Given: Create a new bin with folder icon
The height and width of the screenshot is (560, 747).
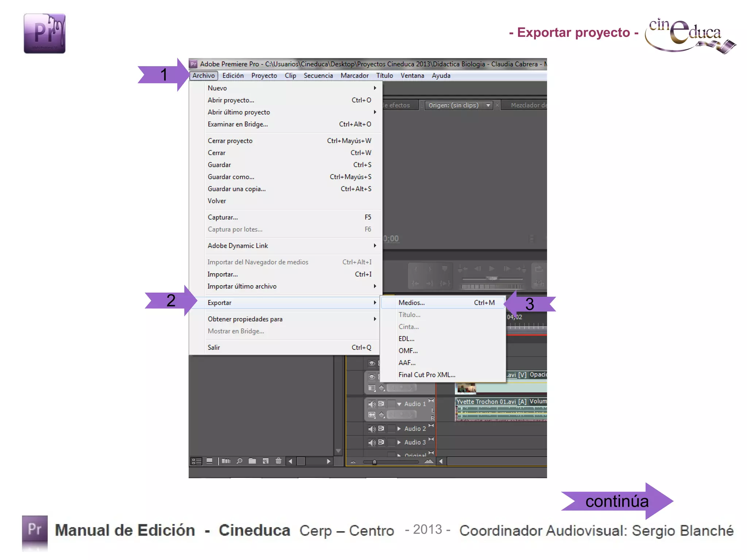Looking at the screenshot, I should [252, 461].
